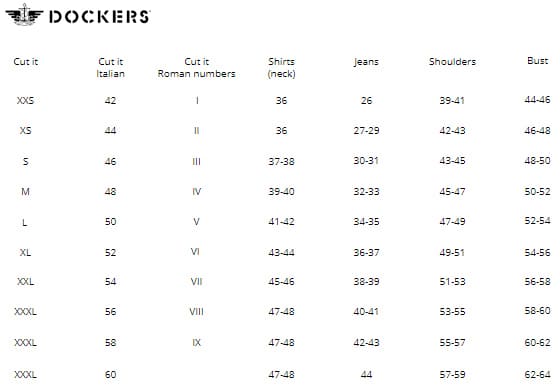Click the DOCKERS brand name text

point(100,17)
